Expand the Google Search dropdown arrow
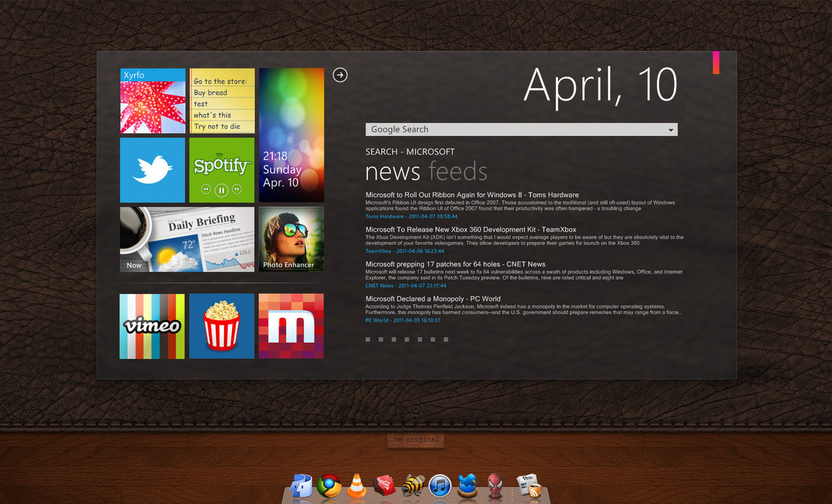This screenshot has height=504, width=832. (x=670, y=130)
